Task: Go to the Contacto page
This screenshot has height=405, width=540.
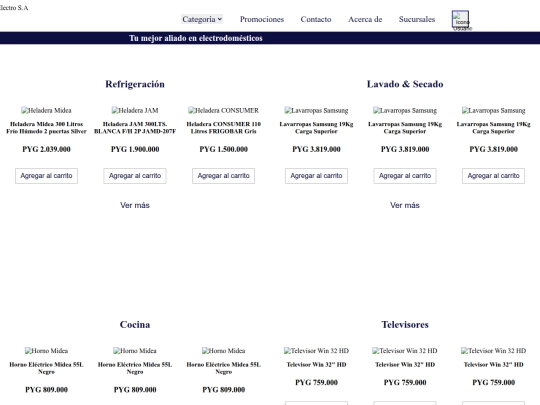Action: 316,19
